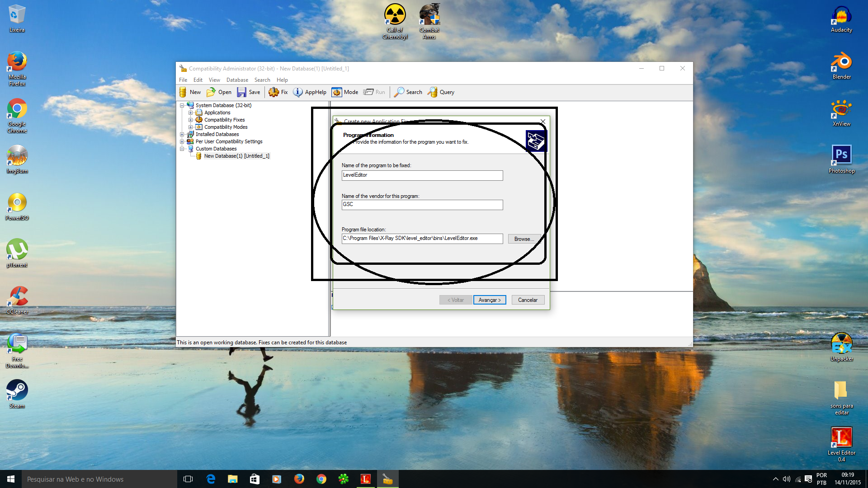Viewport: 868px width, 488px height.
Task: Select the PowerISO desktop shortcut
Action: (x=17, y=206)
